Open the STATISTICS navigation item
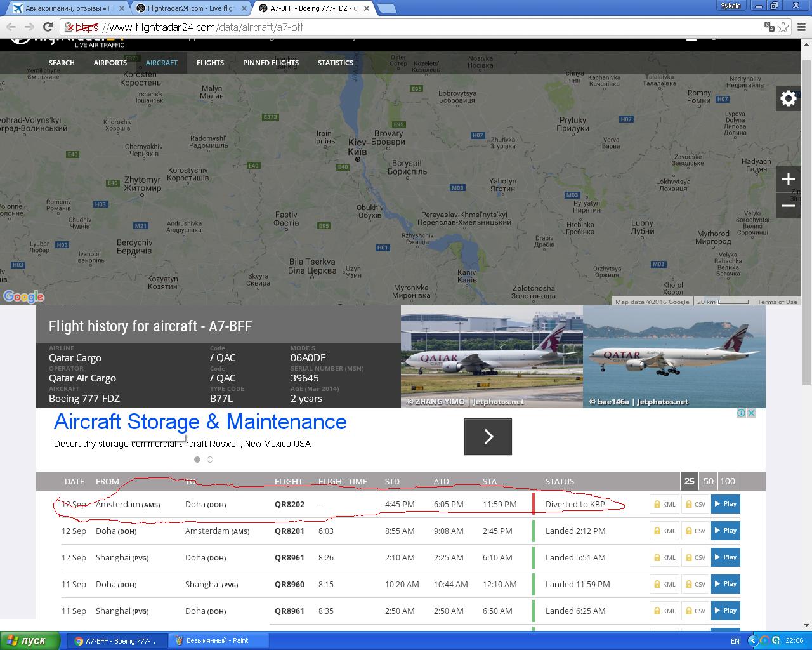The width and height of the screenshot is (812, 650). pyautogui.click(x=335, y=63)
